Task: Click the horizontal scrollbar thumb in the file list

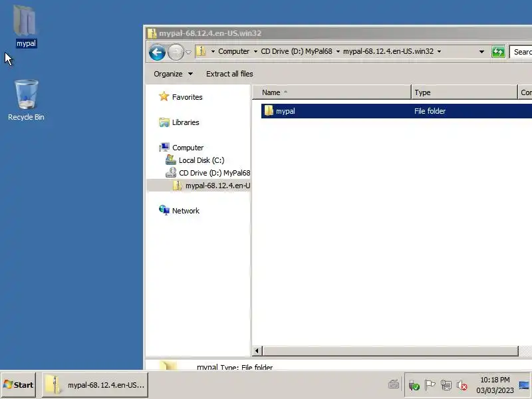Action: pos(390,351)
